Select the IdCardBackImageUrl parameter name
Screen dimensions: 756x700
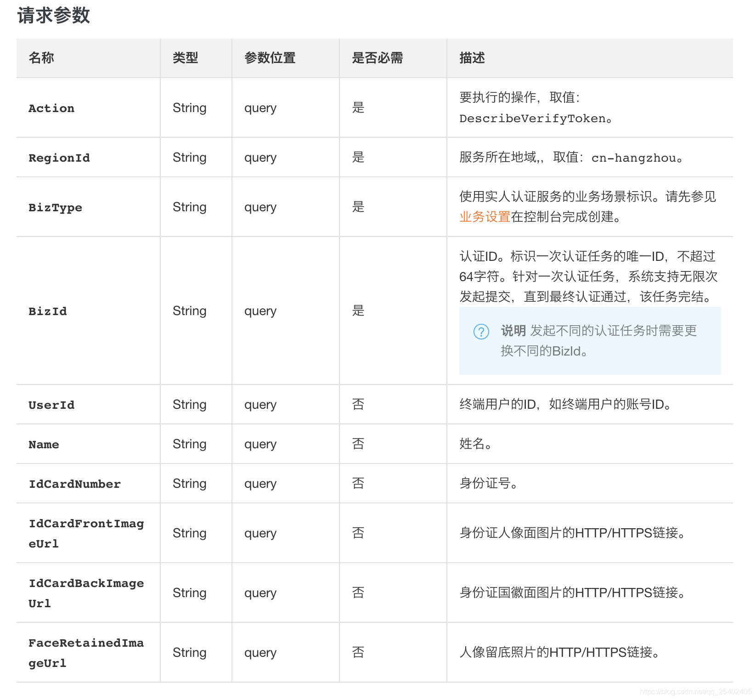click(x=86, y=593)
